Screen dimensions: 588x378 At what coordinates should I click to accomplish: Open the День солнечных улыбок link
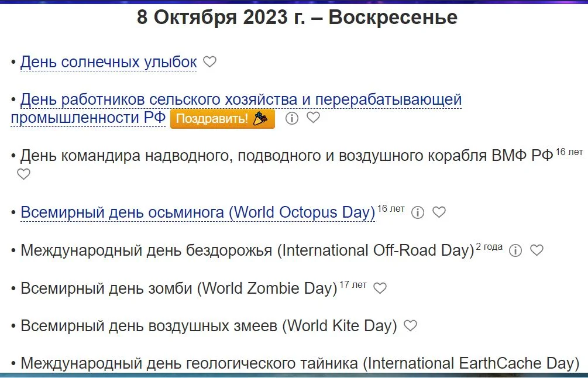107,60
